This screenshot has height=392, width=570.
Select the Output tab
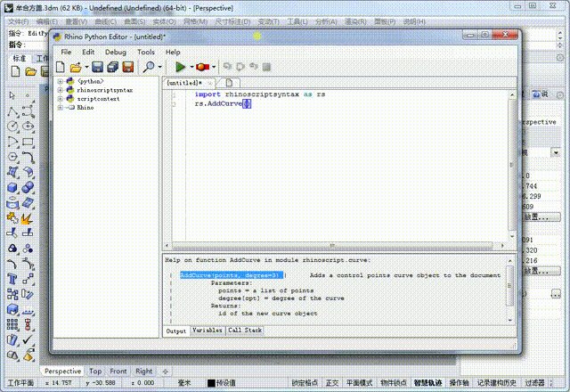pos(176,331)
